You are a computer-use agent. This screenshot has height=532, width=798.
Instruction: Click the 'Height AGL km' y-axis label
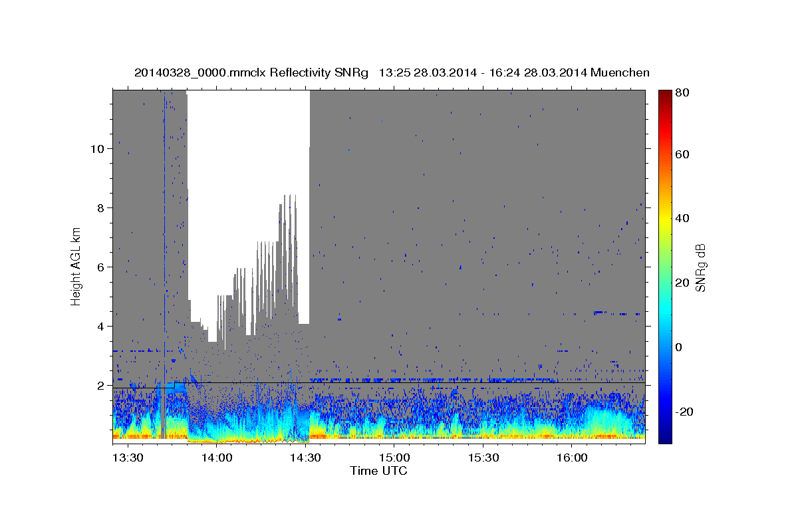[76, 266]
